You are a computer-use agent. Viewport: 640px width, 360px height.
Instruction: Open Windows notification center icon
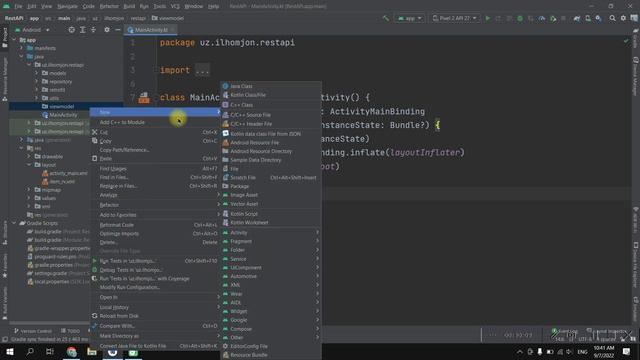click(627, 351)
